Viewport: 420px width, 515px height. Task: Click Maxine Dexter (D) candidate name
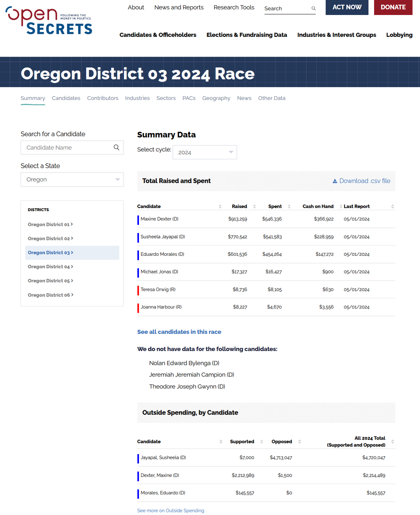pos(160,219)
